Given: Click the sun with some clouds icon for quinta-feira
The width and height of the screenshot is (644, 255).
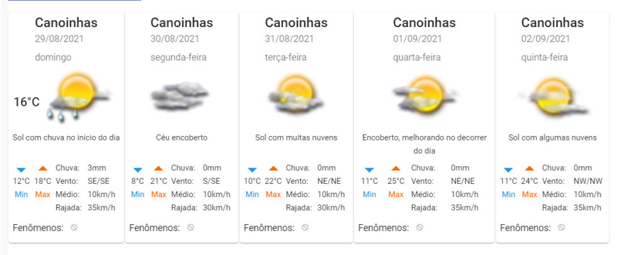Looking at the screenshot, I should point(552,97).
